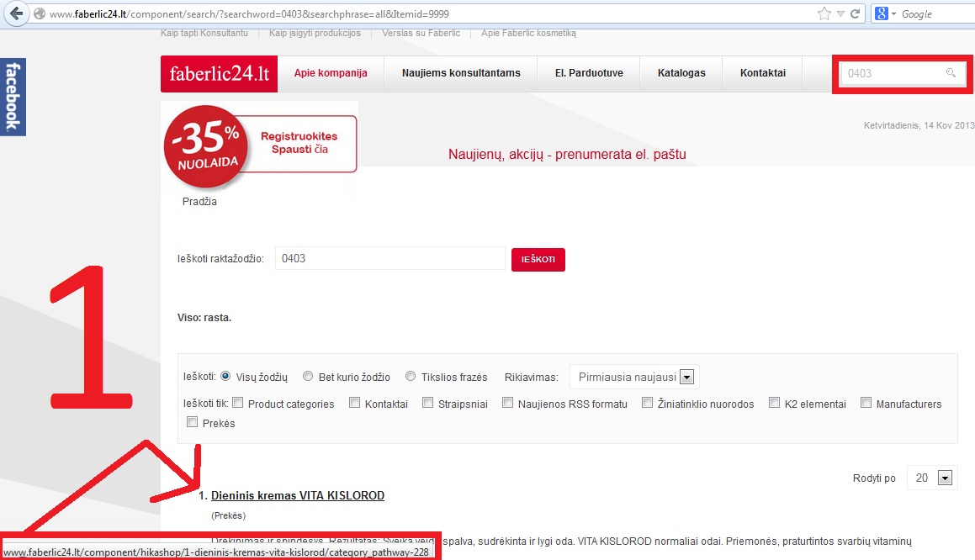Check the Product categories checkbox

tap(237, 403)
